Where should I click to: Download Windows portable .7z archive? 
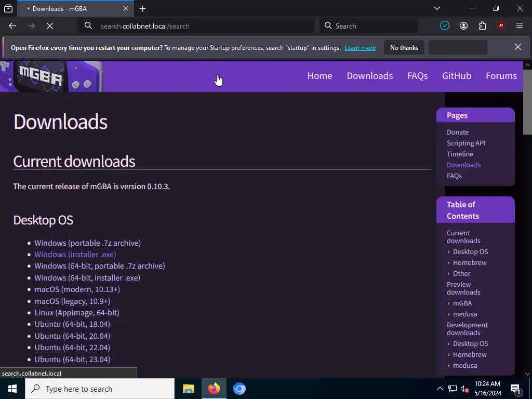pos(87,243)
